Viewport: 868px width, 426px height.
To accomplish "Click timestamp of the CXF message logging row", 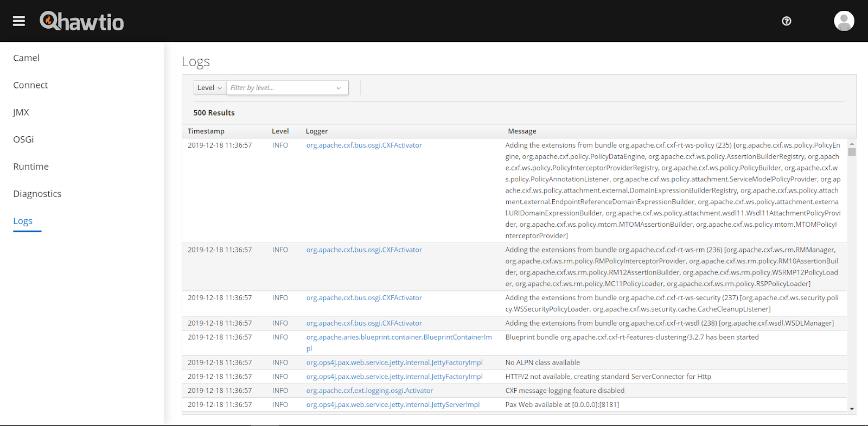I will pos(220,391).
